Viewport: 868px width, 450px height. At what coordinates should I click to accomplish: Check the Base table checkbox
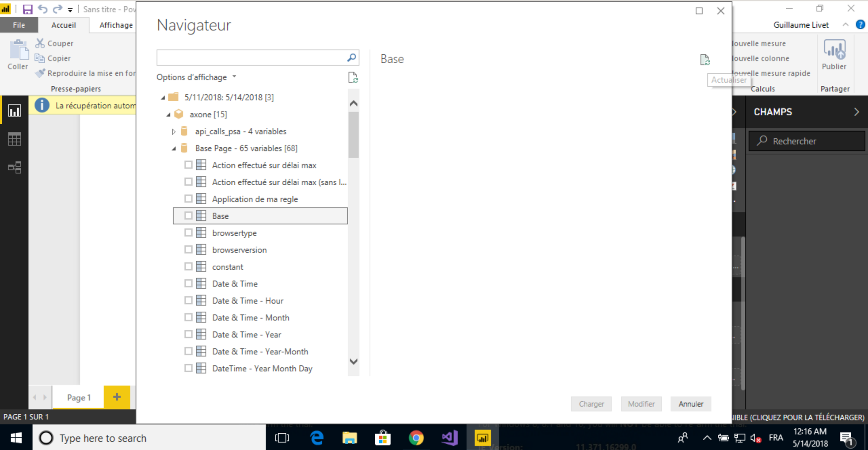pos(189,216)
